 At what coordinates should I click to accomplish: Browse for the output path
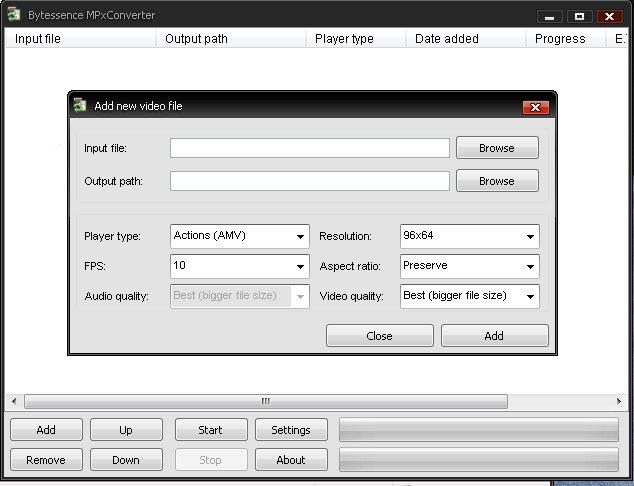(497, 180)
